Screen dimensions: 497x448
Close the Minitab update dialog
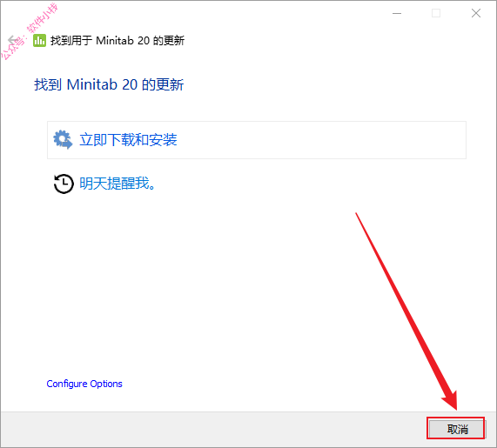click(x=476, y=13)
